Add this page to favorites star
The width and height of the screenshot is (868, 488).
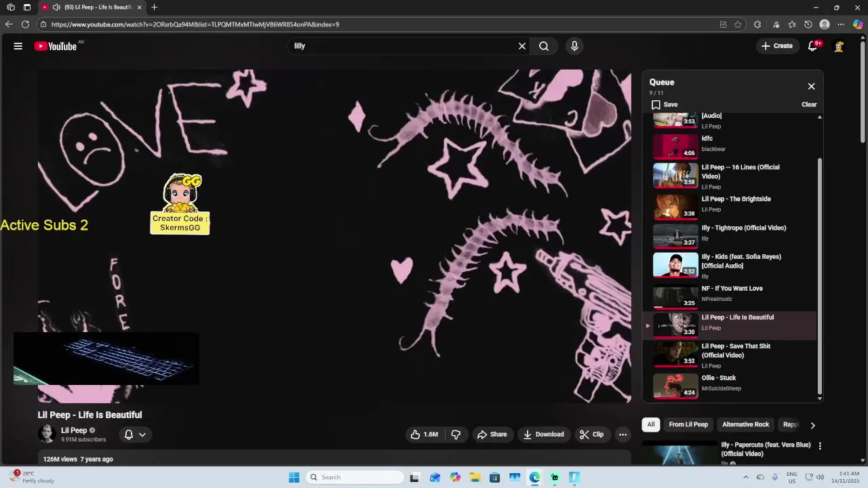pos(738,24)
